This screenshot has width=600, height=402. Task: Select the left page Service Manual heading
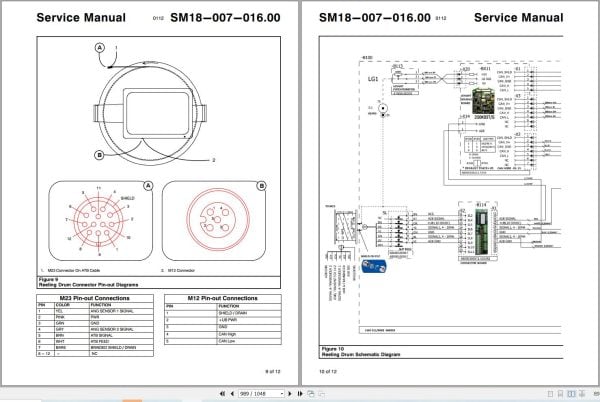click(x=81, y=18)
